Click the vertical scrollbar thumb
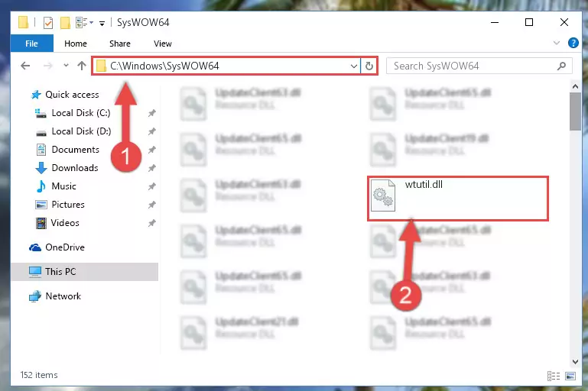The height and width of the screenshot is (391, 588). tap(575, 111)
